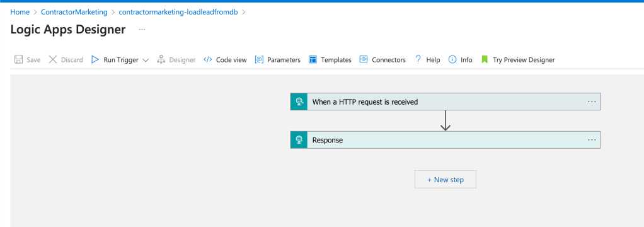Go to ContractorMarketing breadcrumb

pos(74,12)
